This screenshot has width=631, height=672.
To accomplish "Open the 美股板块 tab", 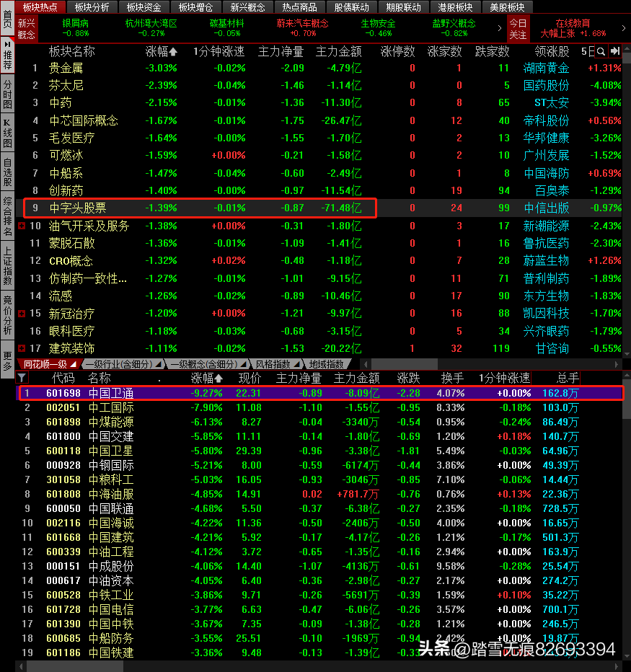I will click(x=507, y=7).
